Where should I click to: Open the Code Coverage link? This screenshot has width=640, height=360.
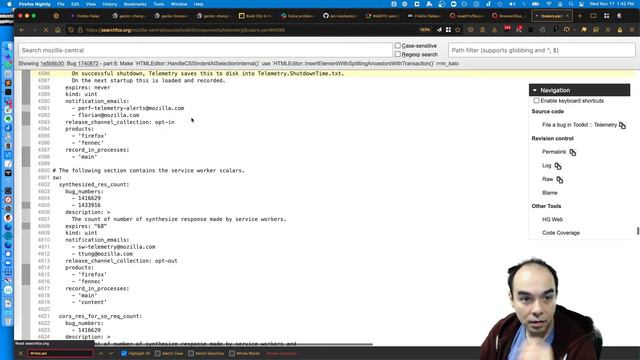point(561,233)
